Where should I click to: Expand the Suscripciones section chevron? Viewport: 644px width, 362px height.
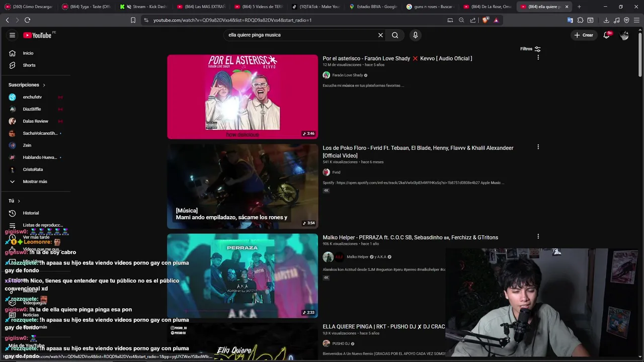point(44,85)
